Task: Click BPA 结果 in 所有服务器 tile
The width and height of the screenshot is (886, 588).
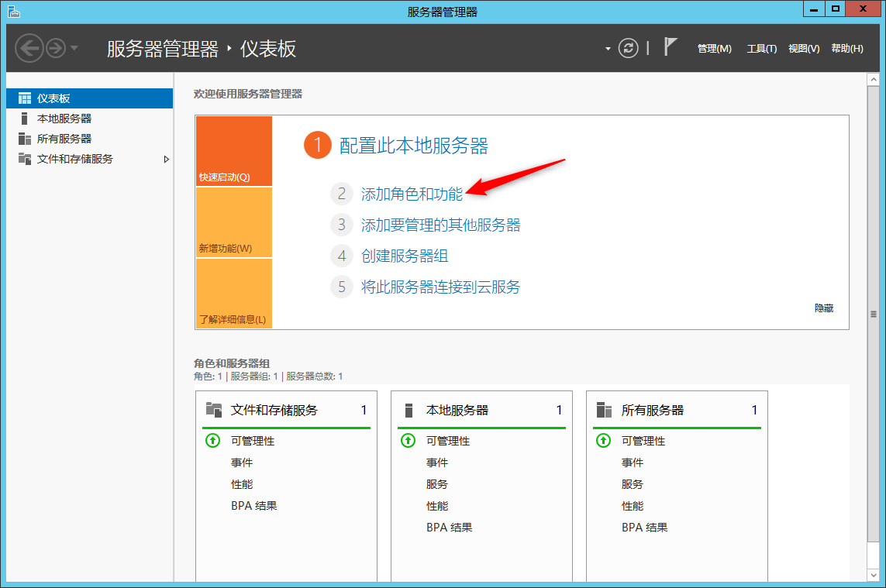Action: (645, 527)
